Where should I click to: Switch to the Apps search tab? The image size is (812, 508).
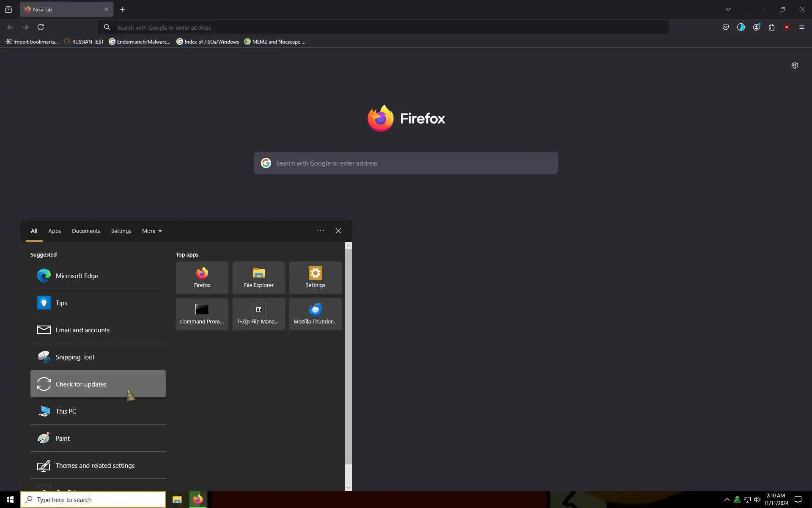coord(55,231)
